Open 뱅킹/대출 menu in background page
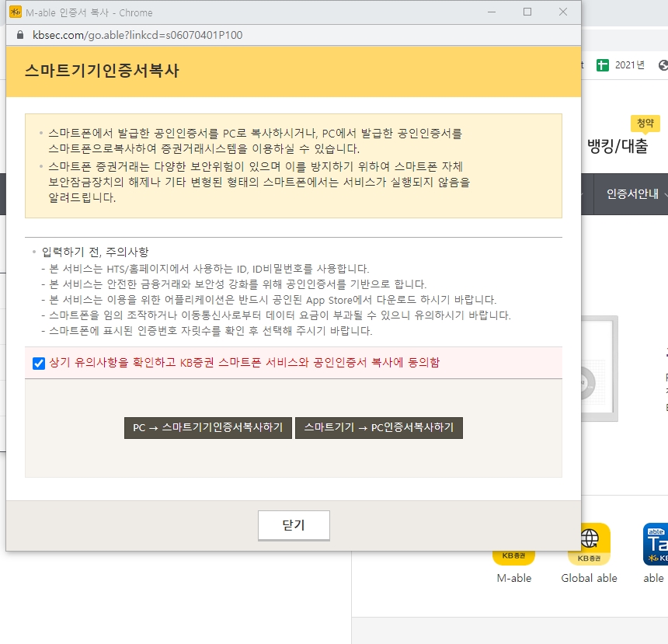 tap(618, 146)
